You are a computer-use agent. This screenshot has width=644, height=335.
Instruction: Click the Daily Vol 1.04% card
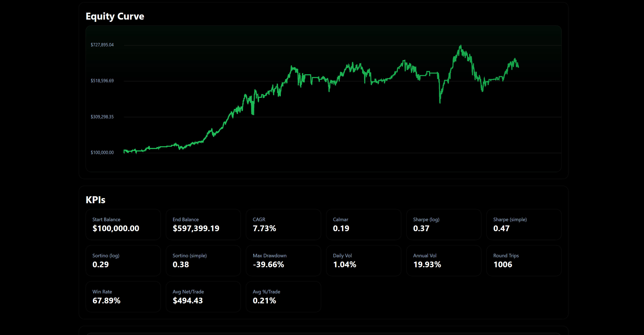point(363,261)
